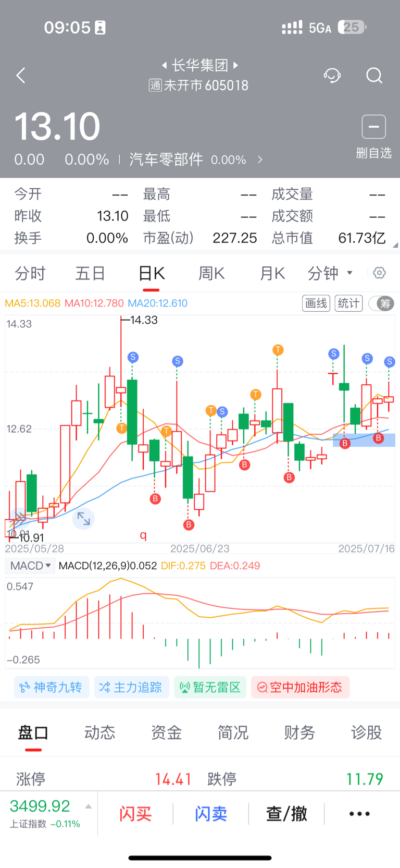
Task: Tap the 总市值 61.73亿 value
Action: click(362, 238)
